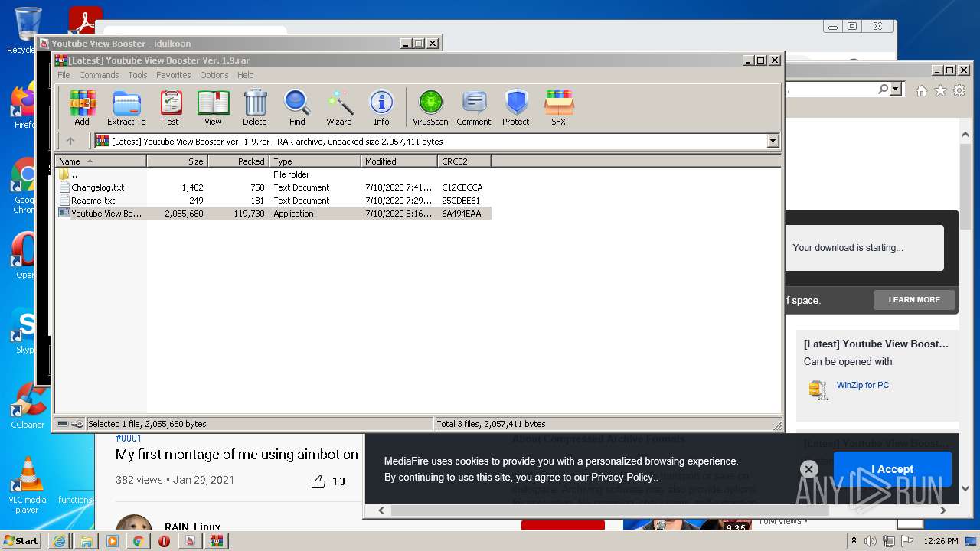Click the WinRAR taskbar icon
The width and height of the screenshot is (980, 551).
[x=217, y=541]
